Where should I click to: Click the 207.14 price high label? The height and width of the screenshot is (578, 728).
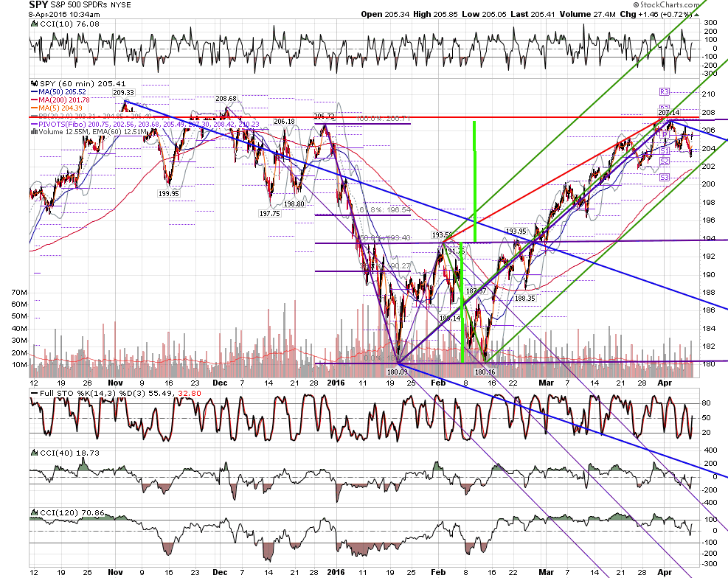pos(668,113)
